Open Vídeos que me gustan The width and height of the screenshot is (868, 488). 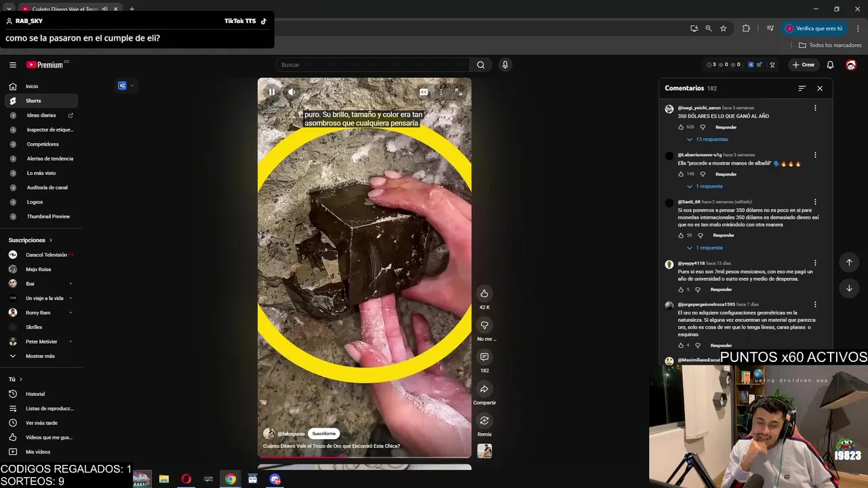(x=41, y=437)
